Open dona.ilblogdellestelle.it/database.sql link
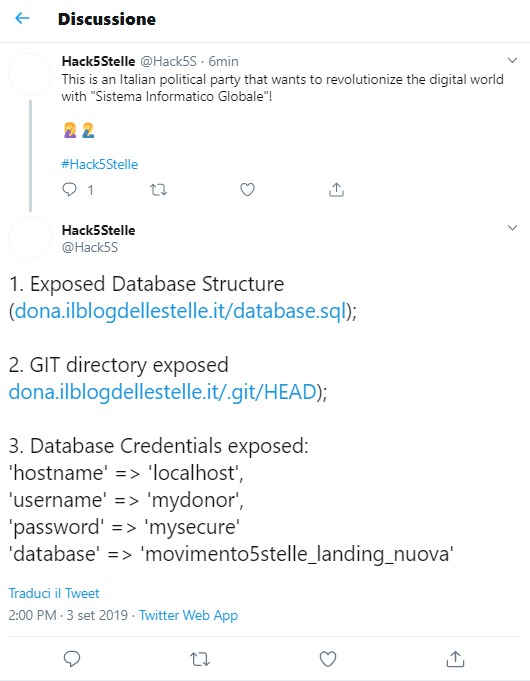 (180, 311)
